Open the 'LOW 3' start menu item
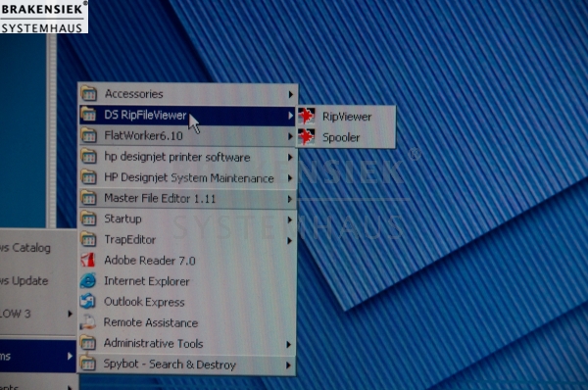This screenshot has height=390, width=588. pyautogui.click(x=37, y=314)
